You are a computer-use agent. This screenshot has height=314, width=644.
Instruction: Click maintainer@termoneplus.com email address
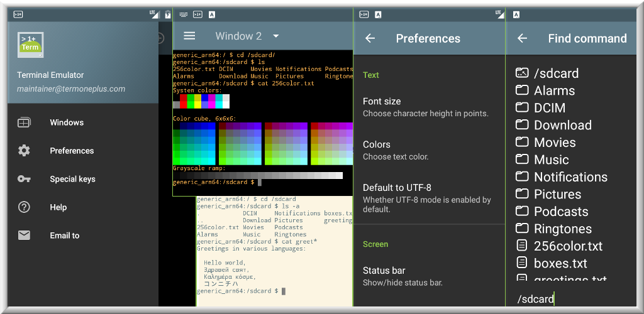click(x=71, y=89)
